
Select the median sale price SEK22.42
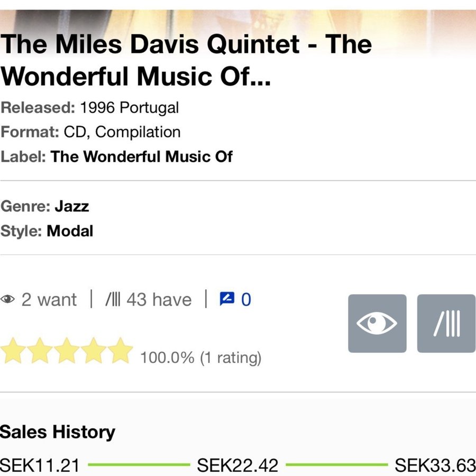237,465
